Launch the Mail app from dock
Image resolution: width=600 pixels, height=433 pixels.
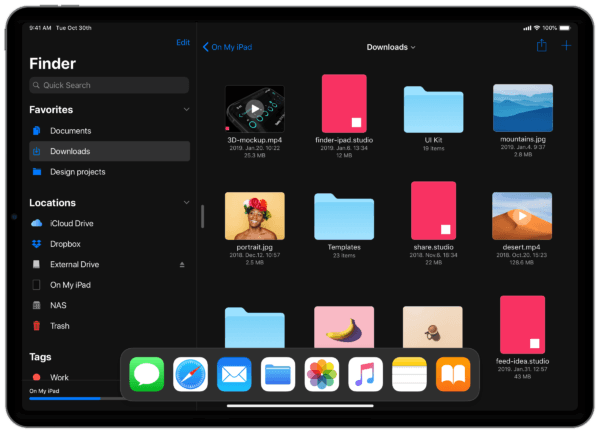pos(234,376)
